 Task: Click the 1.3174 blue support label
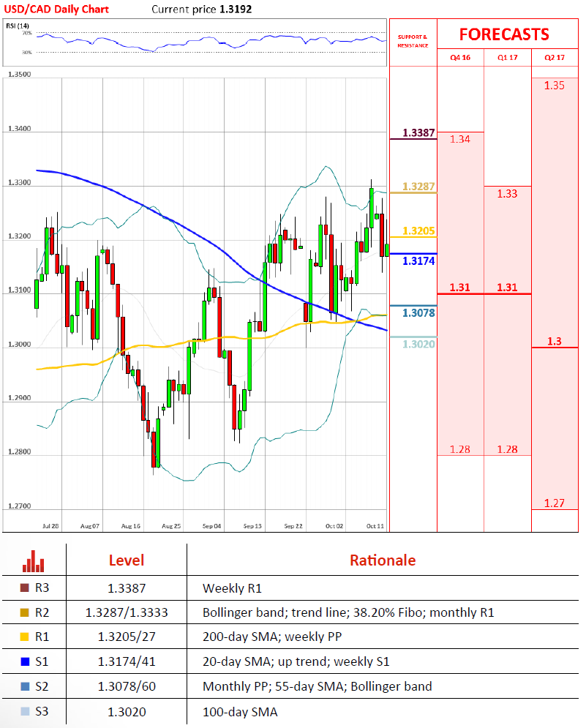tap(418, 261)
